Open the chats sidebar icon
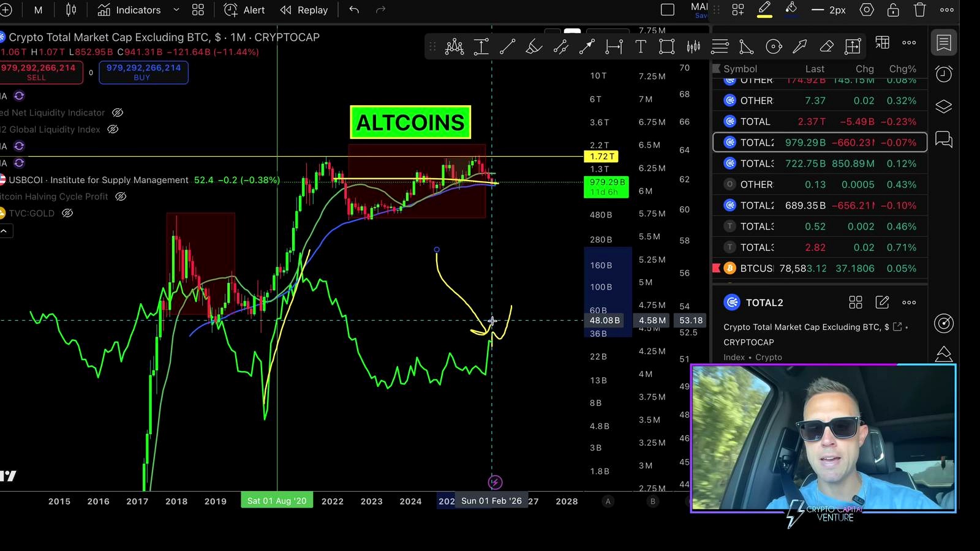This screenshot has width=980, height=551. coord(944,140)
